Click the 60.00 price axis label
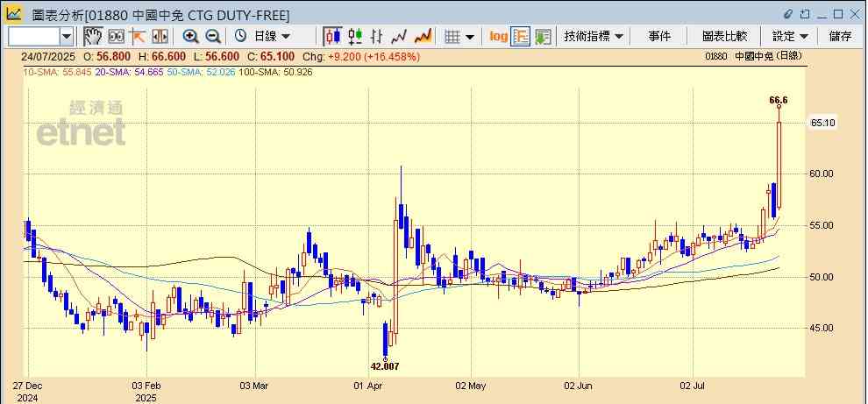The width and height of the screenshot is (868, 404). [822, 174]
